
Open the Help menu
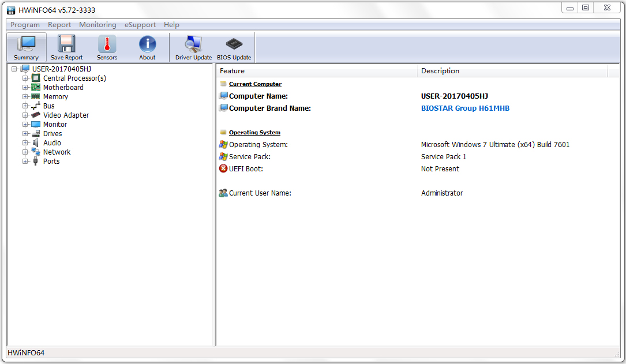pos(172,25)
